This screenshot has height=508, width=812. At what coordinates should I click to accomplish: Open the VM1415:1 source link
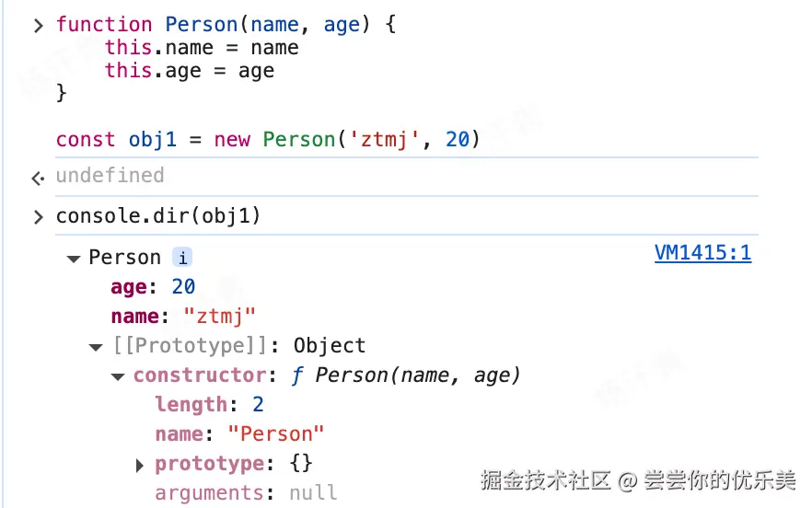coord(702,253)
